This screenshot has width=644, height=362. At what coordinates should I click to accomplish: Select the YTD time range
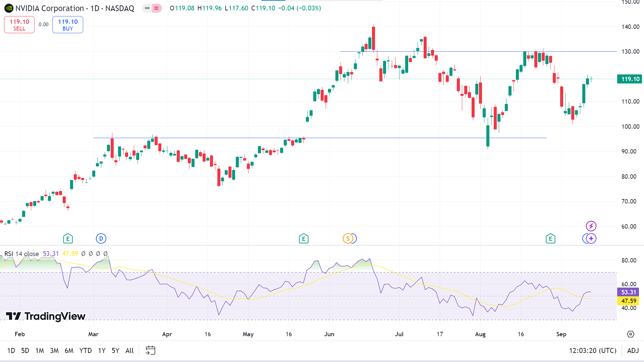click(86, 351)
